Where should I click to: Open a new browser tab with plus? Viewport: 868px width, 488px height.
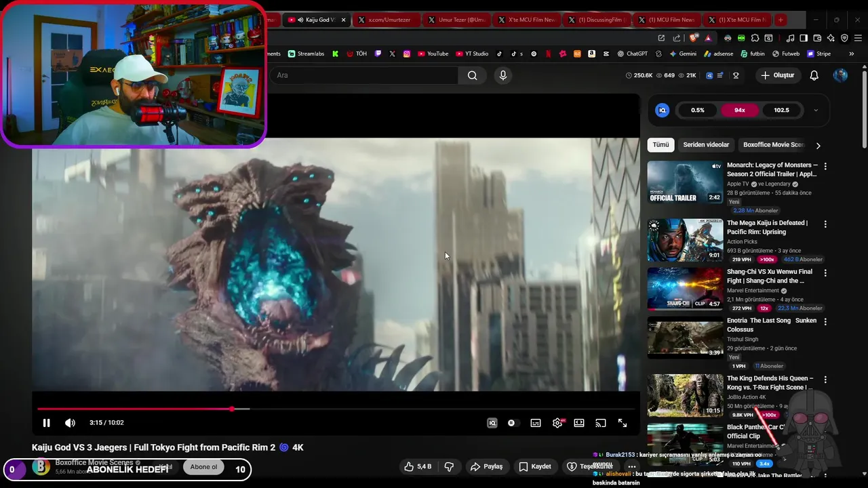(781, 20)
